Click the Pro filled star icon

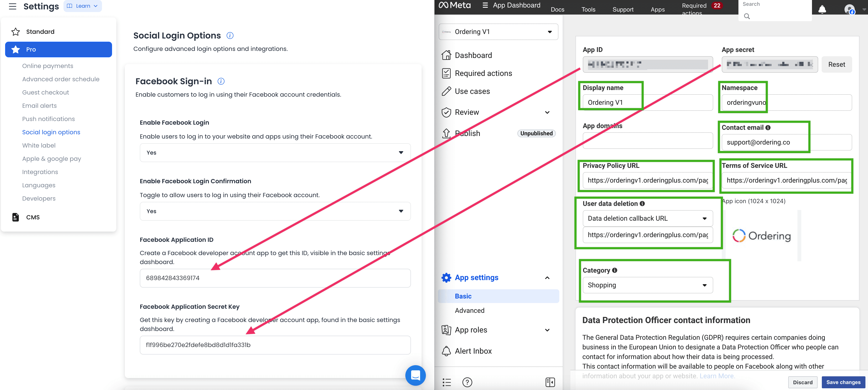point(15,50)
